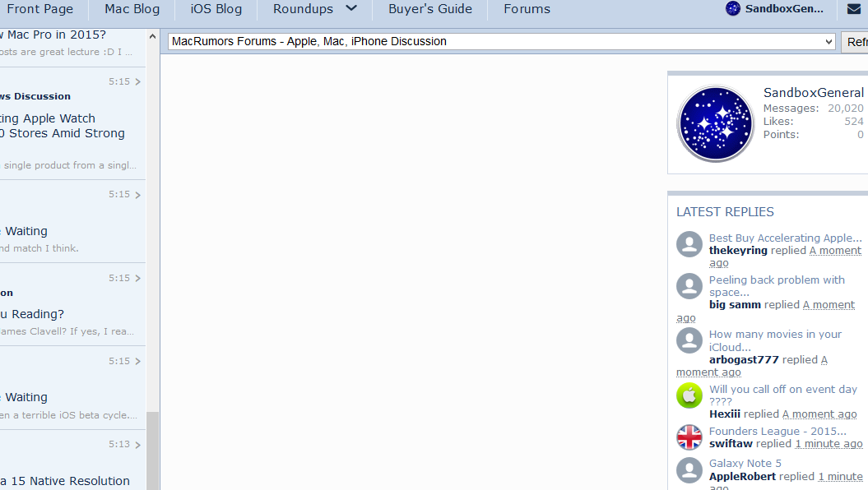This screenshot has width=868, height=490.
Task: Expand chevron next to News Discussion 5:15 entry
Action: tap(138, 82)
